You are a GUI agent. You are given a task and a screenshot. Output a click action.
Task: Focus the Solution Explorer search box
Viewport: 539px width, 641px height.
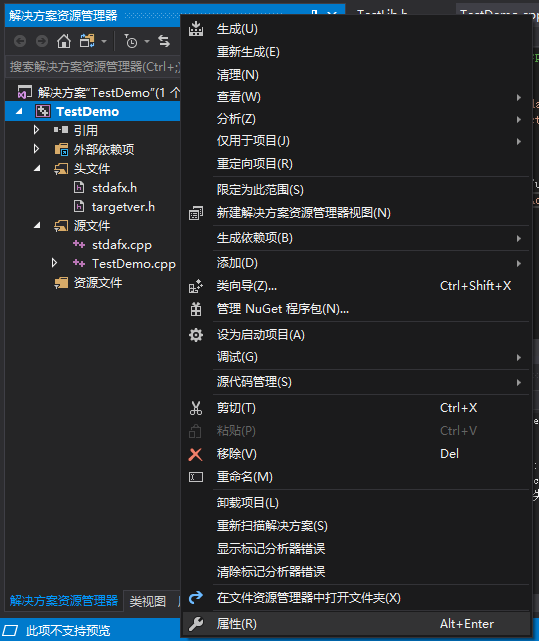click(x=94, y=67)
